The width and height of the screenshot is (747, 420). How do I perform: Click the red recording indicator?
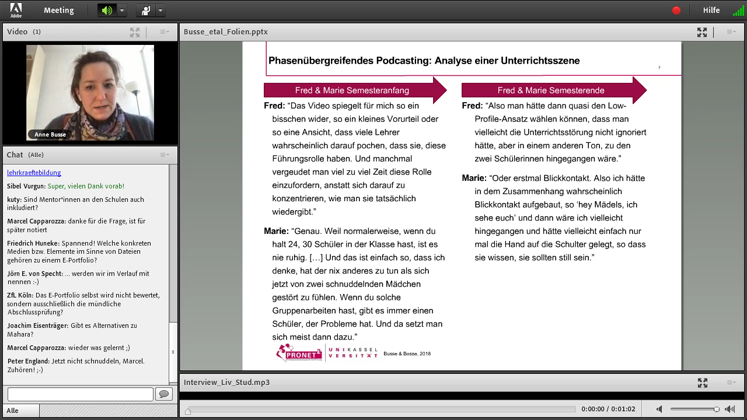(x=676, y=11)
